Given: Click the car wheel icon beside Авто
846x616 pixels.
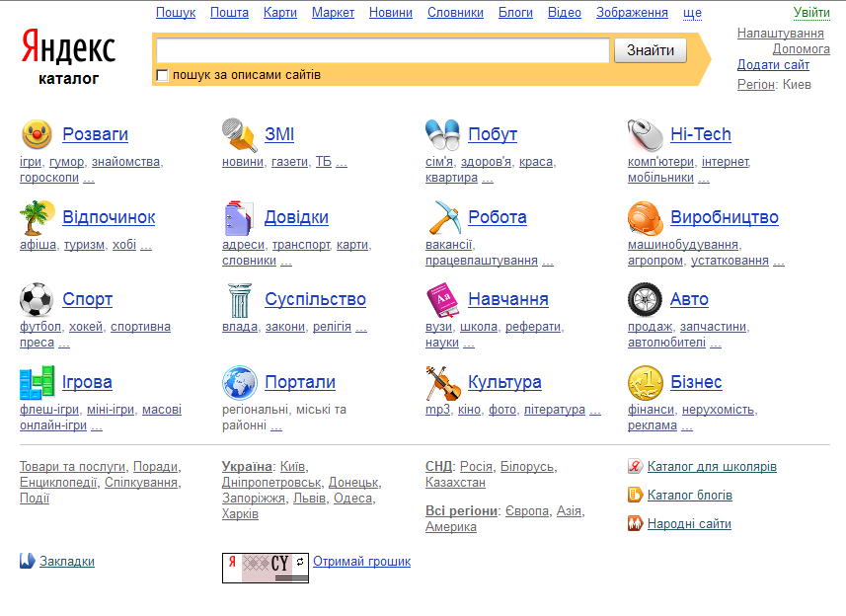Looking at the screenshot, I should pos(645,299).
